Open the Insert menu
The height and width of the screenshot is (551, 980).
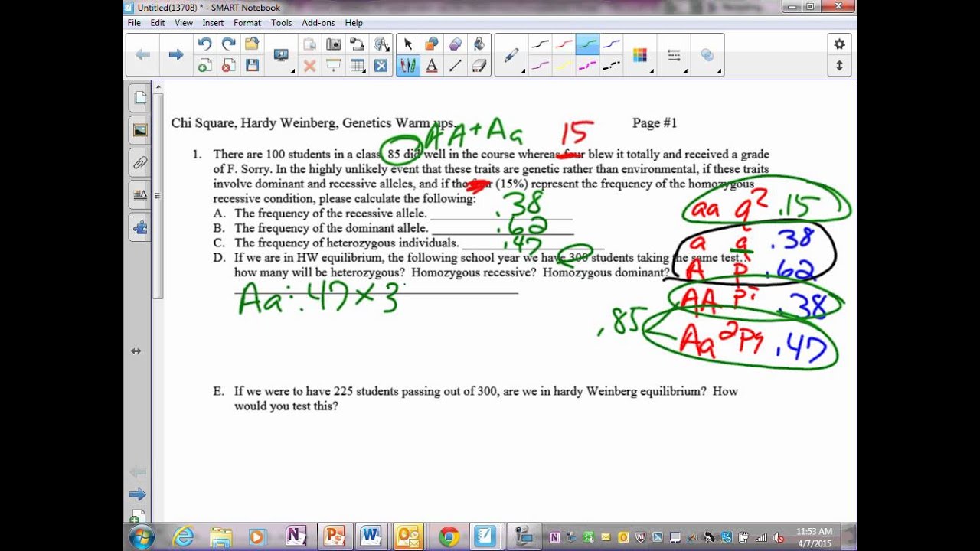click(213, 23)
